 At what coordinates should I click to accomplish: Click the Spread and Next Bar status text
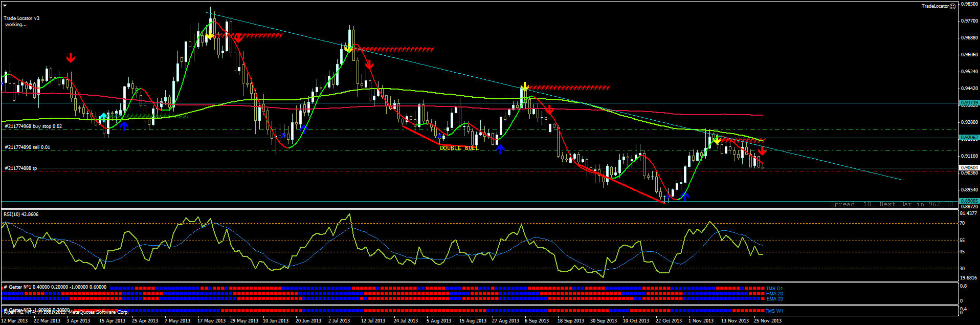point(892,204)
